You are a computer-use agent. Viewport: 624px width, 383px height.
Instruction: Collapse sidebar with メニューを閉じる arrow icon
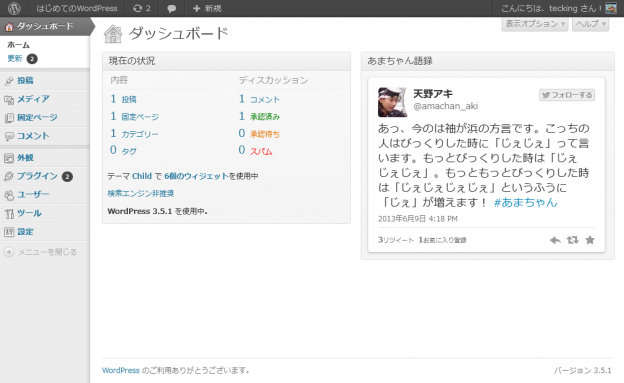click(x=9, y=252)
